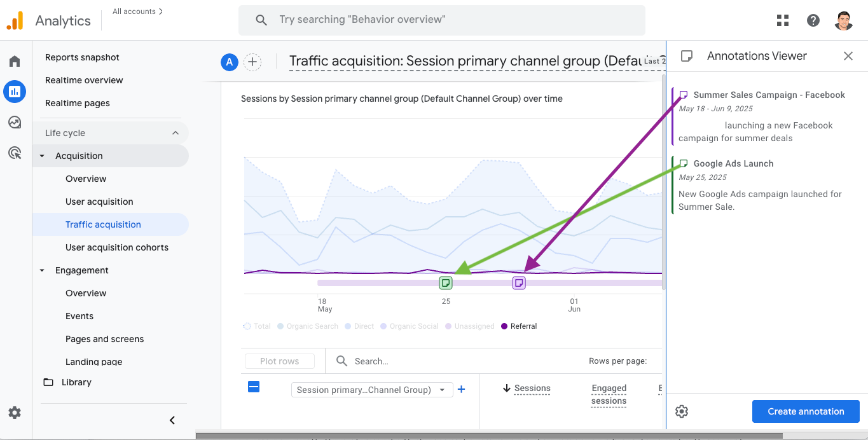
Task: Toggle the select-all rows checkbox in table
Action: tap(254, 387)
